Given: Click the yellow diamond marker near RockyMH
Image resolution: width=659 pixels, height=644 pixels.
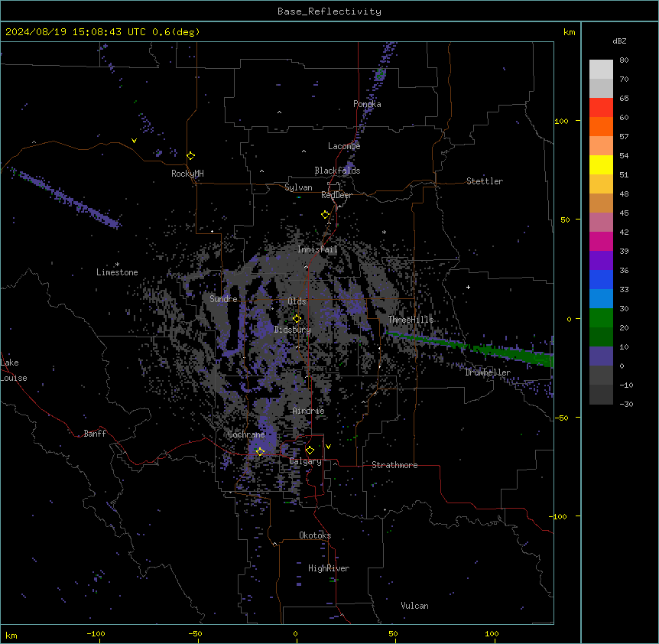Looking at the screenshot, I should (x=191, y=156).
